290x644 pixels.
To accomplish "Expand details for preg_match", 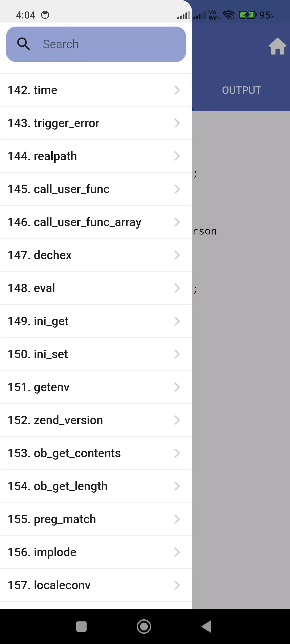I will click(x=177, y=519).
